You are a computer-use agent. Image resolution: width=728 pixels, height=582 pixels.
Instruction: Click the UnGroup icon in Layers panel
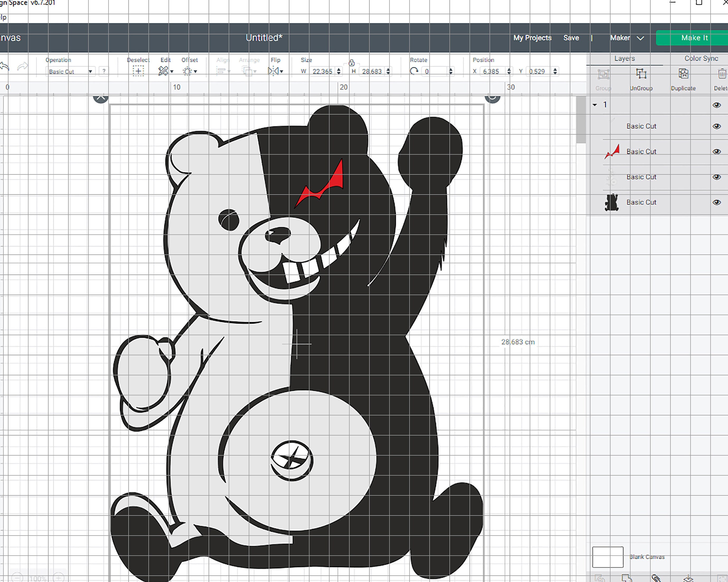[641, 74]
